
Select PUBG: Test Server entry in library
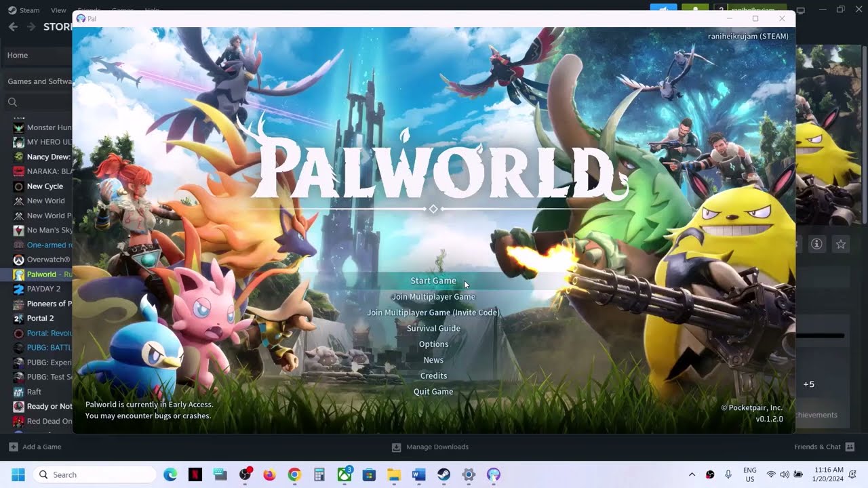click(x=43, y=377)
